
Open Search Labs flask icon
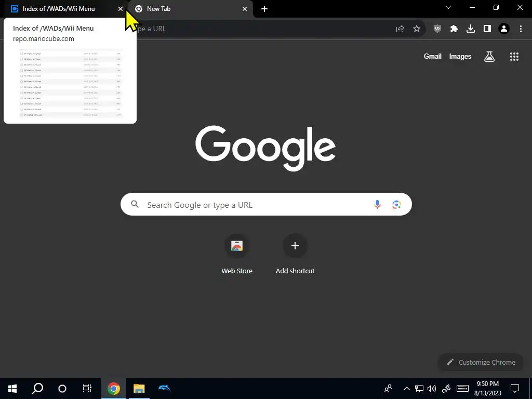(489, 56)
